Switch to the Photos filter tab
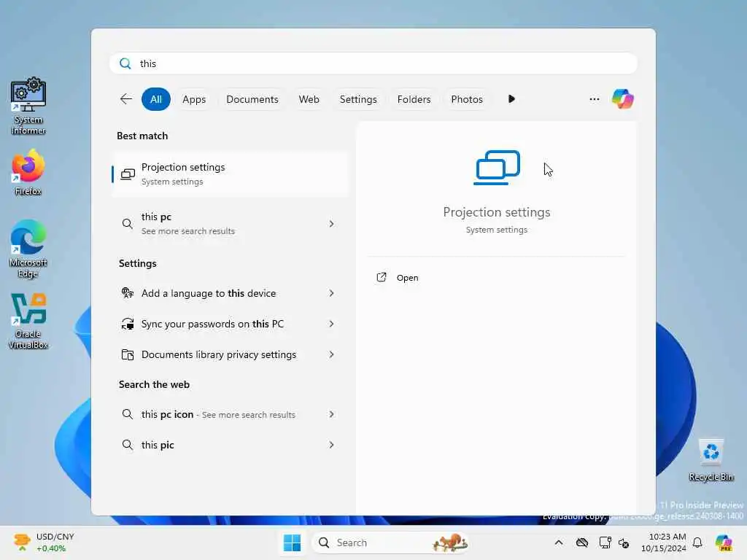The width and height of the screenshot is (747, 560). point(466,99)
